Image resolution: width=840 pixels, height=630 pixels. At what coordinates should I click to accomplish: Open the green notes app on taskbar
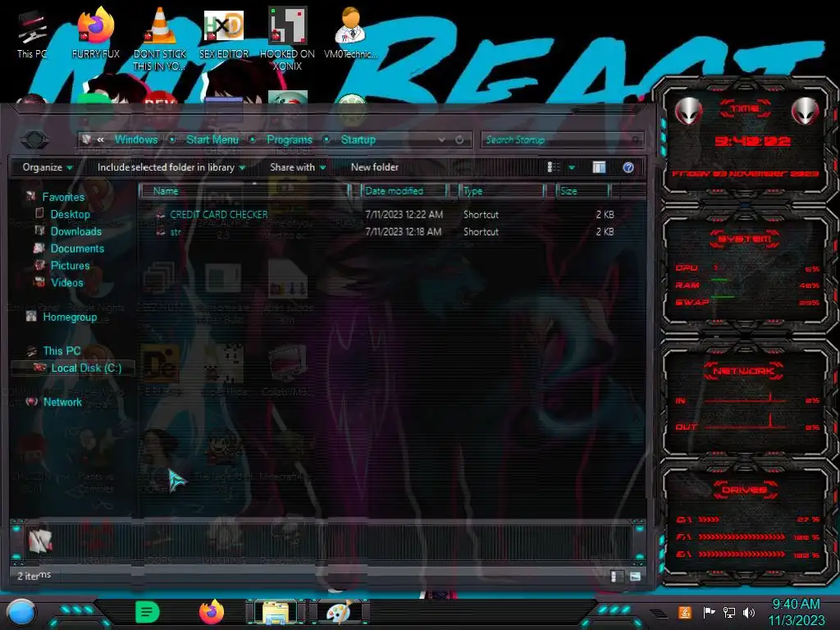[148, 612]
